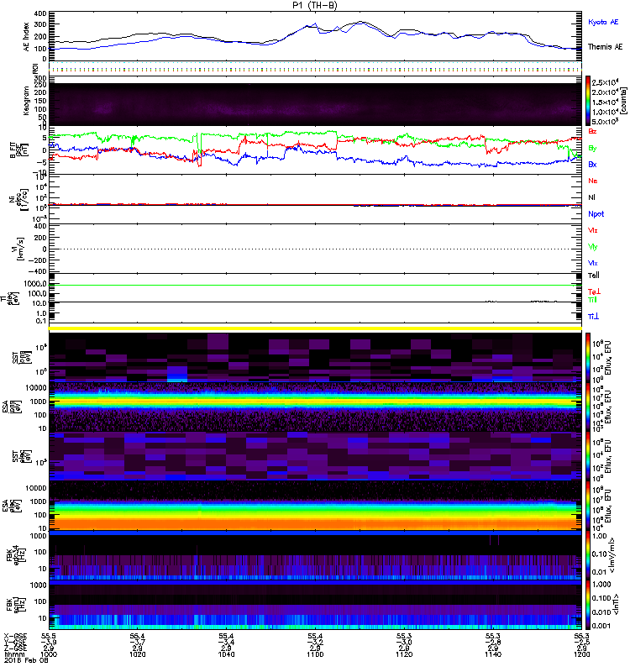Click the P1 (TH-B) plot title
630x672 pixels.
(x=315, y=5)
